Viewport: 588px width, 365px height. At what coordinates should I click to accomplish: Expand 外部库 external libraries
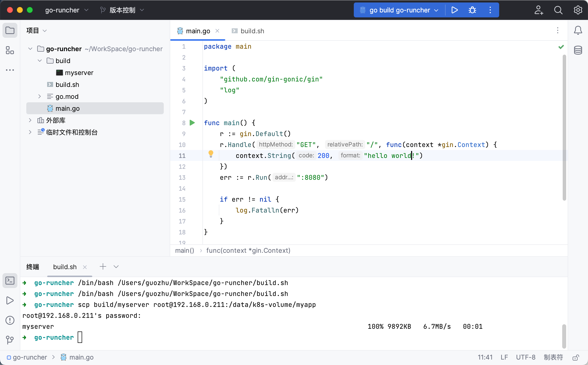tap(30, 120)
